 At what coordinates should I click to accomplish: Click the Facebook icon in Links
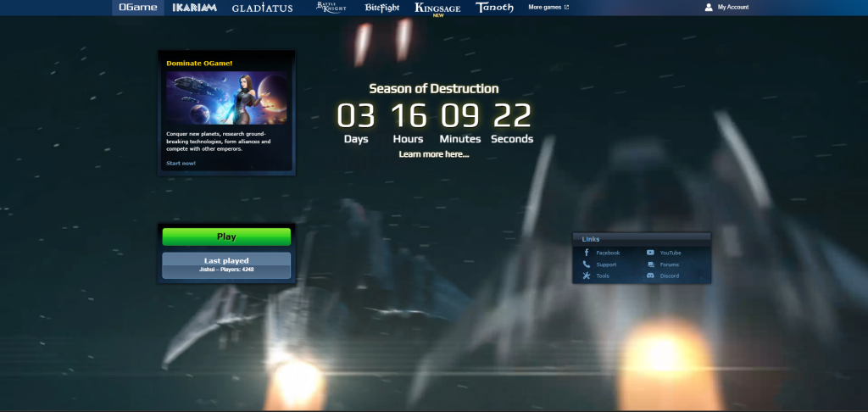click(x=587, y=253)
